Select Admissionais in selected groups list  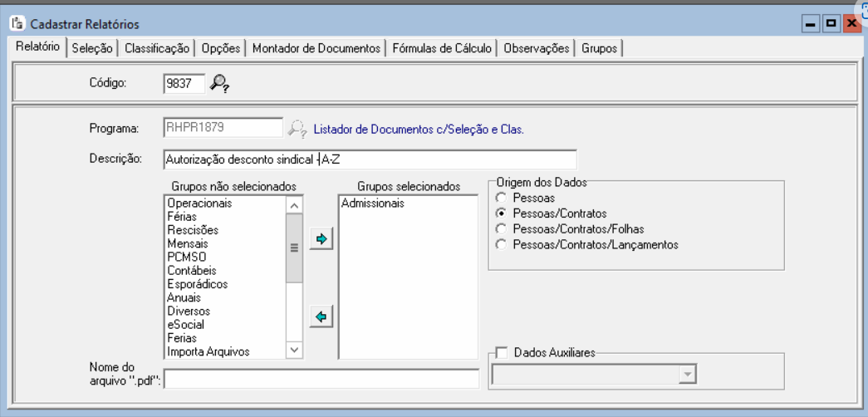point(372,204)
